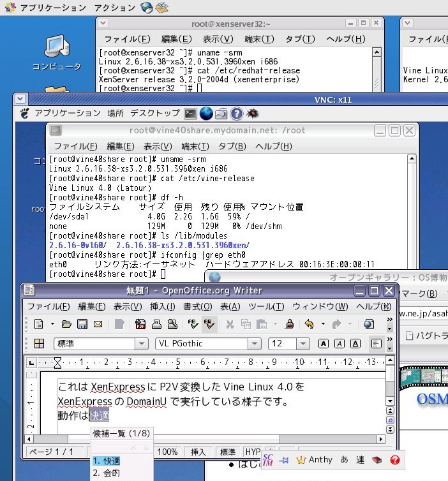The height and width of the screenshot is (481, 448).
Task: Toggle Align Left button
Action: click(x=376, y=344)
